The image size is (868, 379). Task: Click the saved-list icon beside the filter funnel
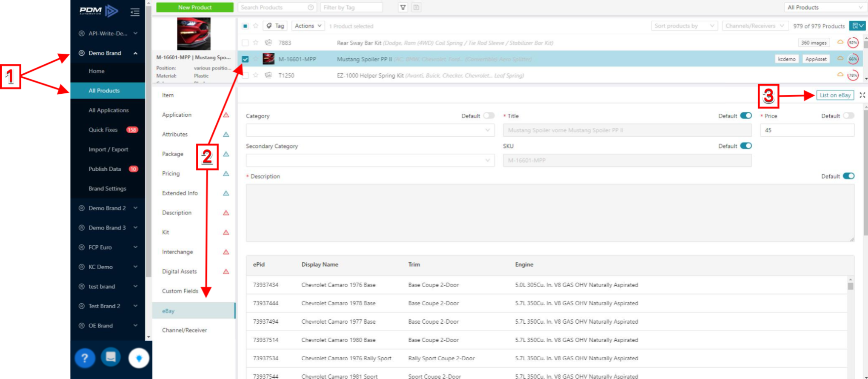coord(417,7)
